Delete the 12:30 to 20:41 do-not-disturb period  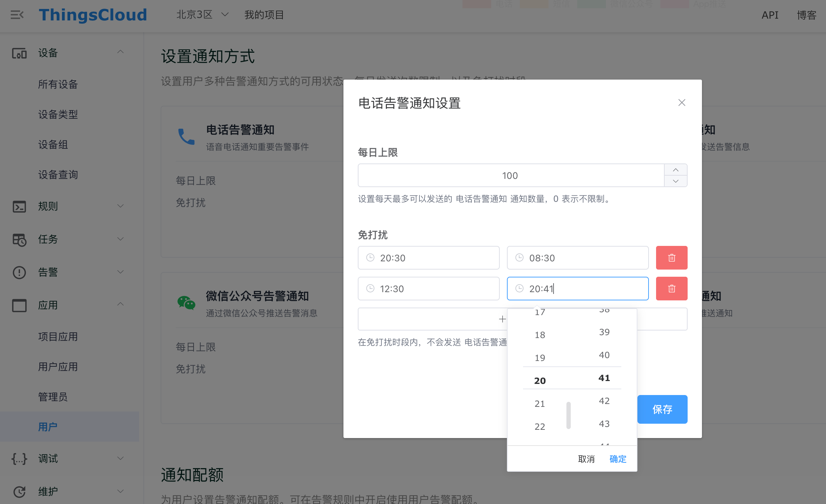pos(671,289)
